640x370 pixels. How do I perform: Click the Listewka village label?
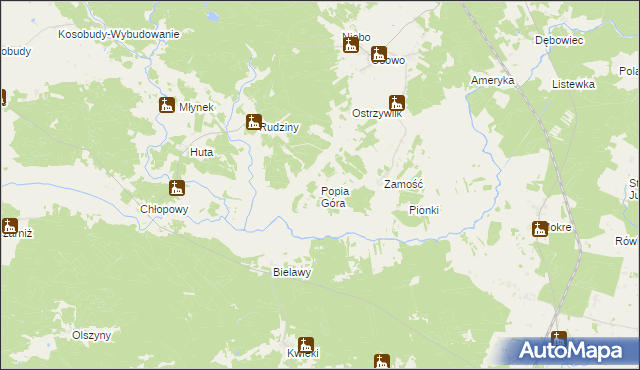point(573,84)
